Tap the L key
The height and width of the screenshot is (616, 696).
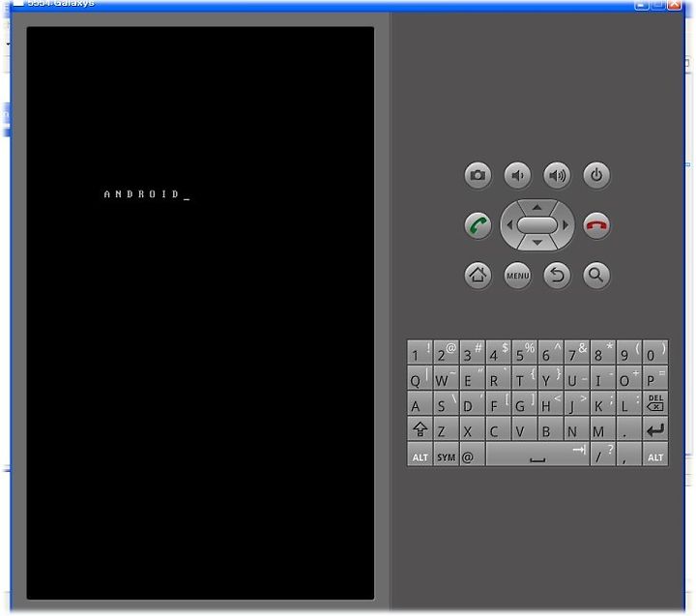pos(629,403)
